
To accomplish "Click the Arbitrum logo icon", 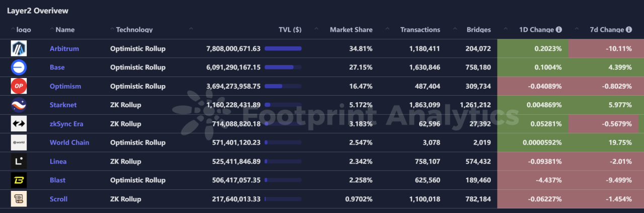I will (19, 48).
